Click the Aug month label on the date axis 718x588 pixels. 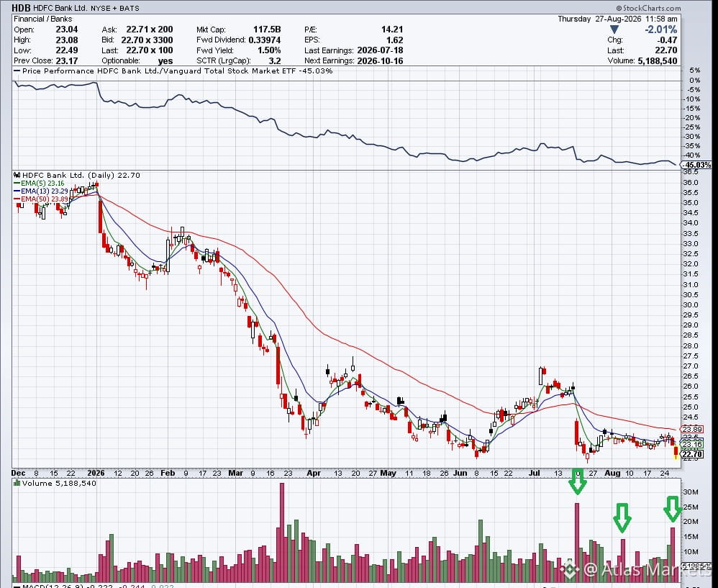coord(612,473)
